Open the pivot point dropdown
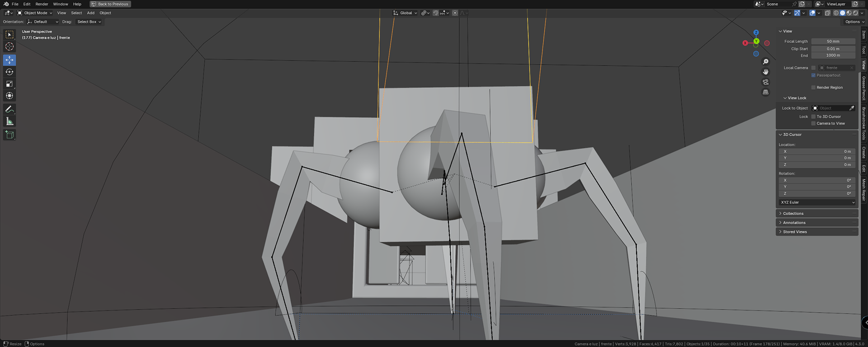 pos(425,13)
